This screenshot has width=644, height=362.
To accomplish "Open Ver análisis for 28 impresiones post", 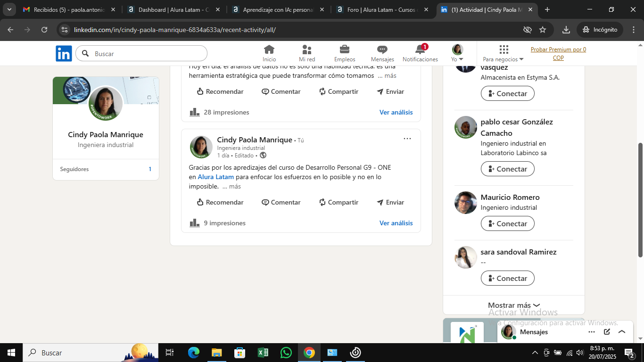I will point(396,112).
